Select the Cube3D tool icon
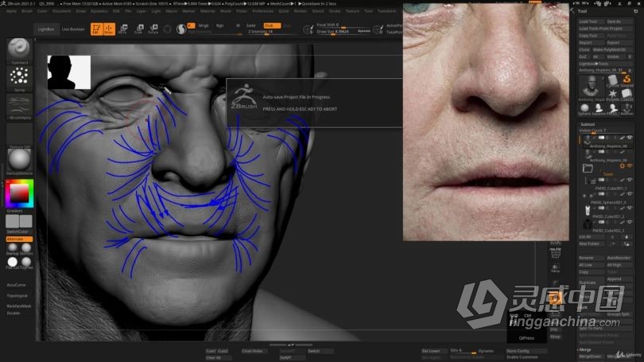Screen dimensions: 644x362 coord(627,94)
